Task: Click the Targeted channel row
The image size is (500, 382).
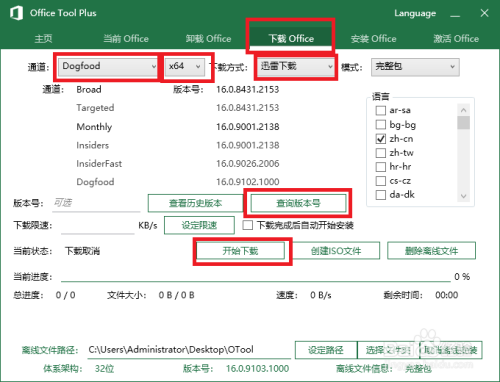Action: pos(95,108)
